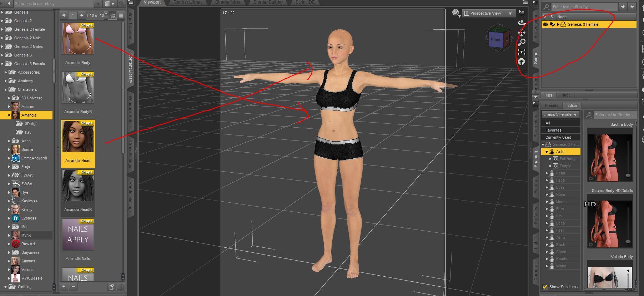Click the dolly zoom magnifier icon
This screenshot has height=296, width=644.
click(522, 42)
